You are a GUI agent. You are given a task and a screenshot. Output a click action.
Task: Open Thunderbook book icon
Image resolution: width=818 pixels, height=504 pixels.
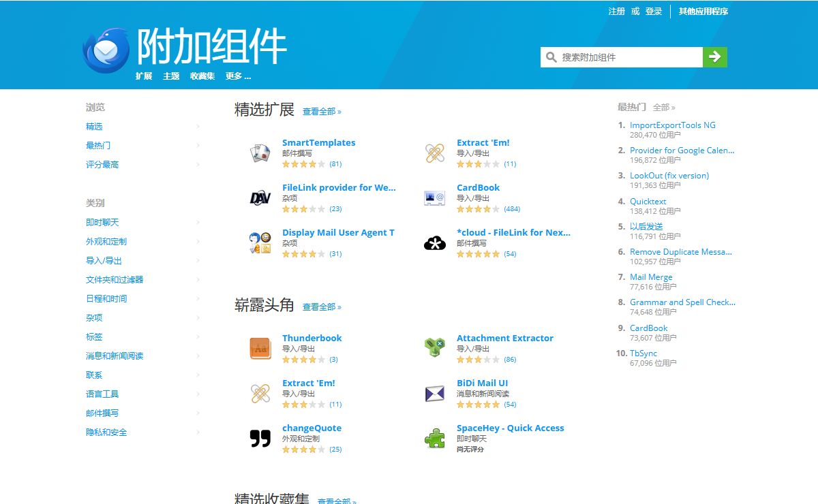click(x=260, y=349)
